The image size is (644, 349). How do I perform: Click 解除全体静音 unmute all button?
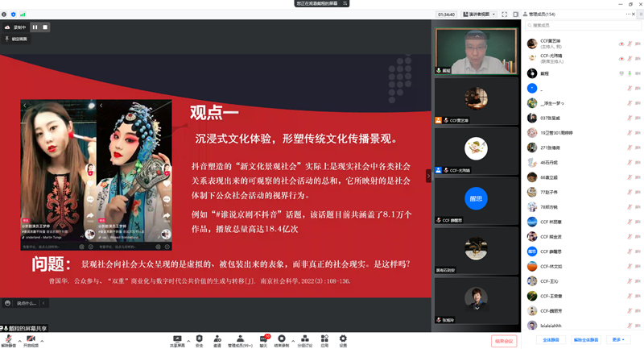[x=586, y=340]
